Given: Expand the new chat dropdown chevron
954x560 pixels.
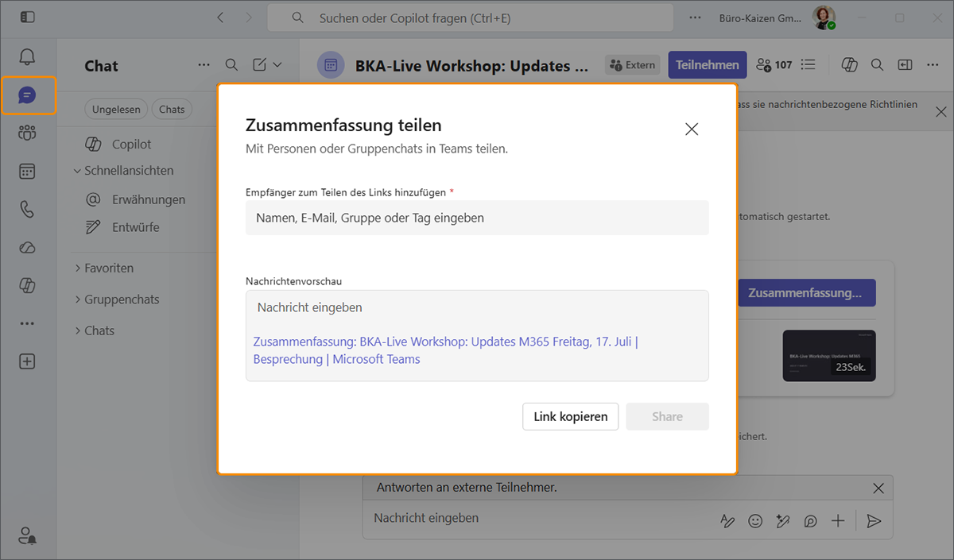Looking at the screenshot, I should tap(277, 65).
